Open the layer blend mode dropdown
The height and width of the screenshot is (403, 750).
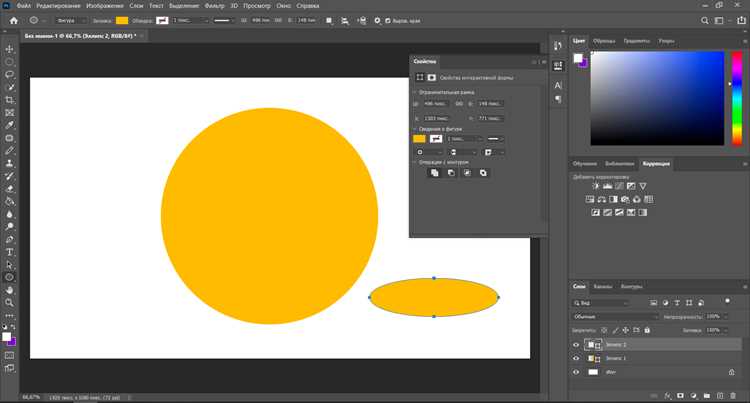click(616, 316)
